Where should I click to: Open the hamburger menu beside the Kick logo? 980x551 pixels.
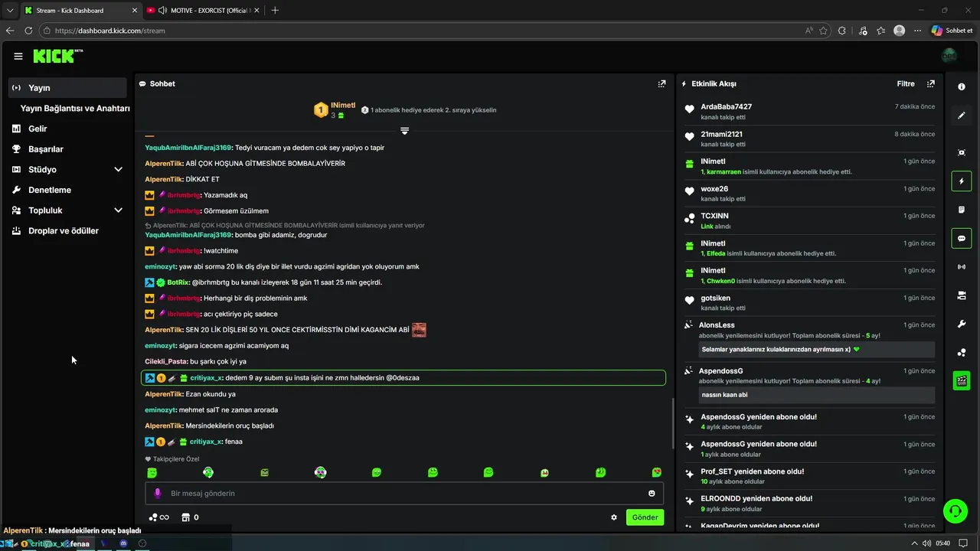click(18, 56)
